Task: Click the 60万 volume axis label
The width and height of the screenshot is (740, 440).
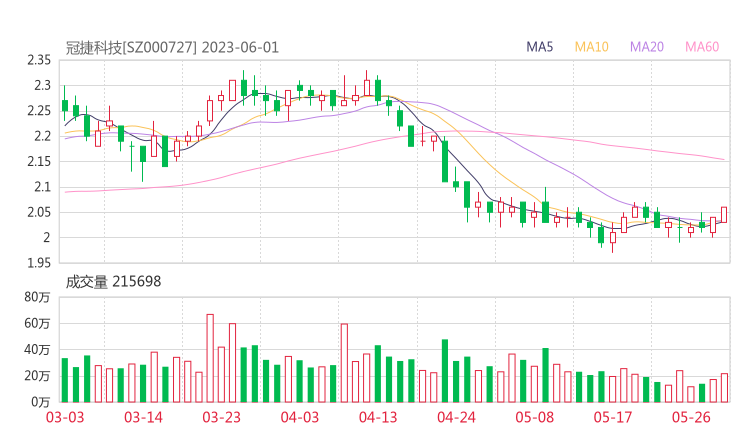Action: pyautogui.click(x=37, y=323)
